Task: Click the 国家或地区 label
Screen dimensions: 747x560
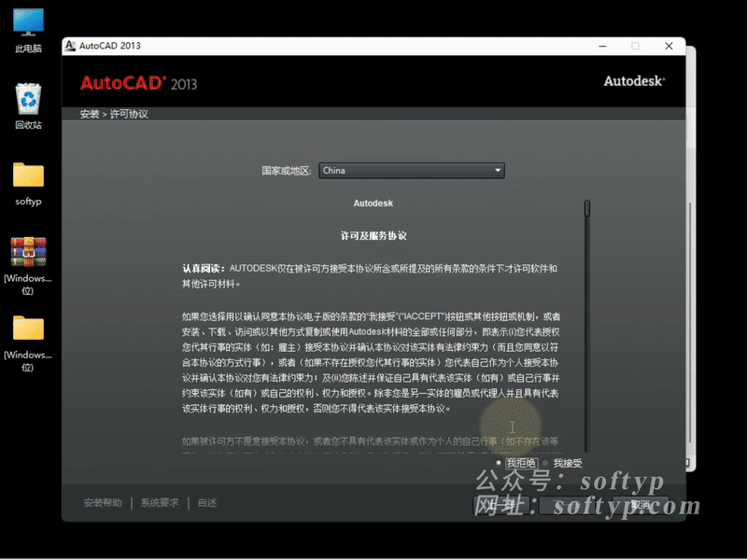Action: click(x=287, y=171)
